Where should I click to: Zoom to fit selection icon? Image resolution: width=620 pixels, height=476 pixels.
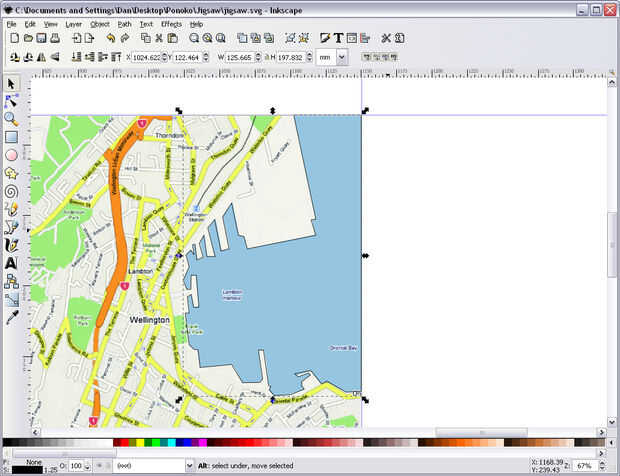194,38
